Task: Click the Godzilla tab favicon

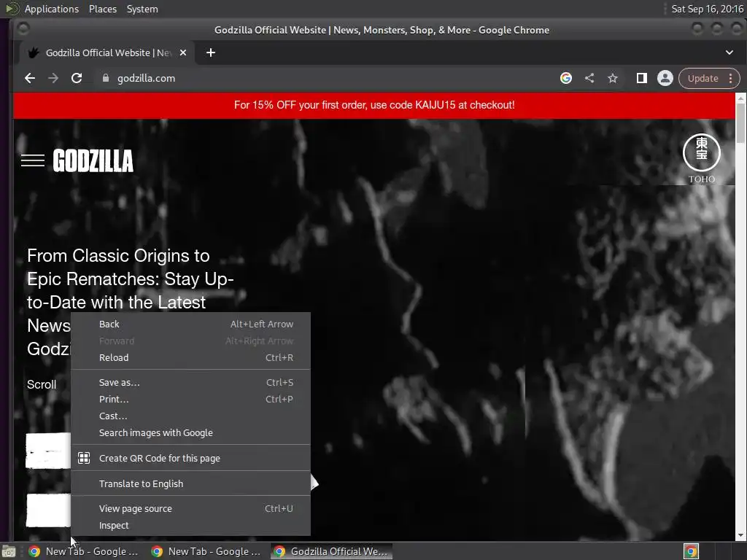Action: 34,52
